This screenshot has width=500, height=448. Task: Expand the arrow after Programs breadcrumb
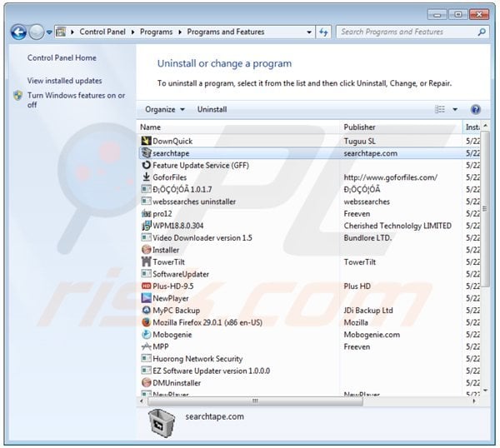pyautogui.click(x=180, y=32)
